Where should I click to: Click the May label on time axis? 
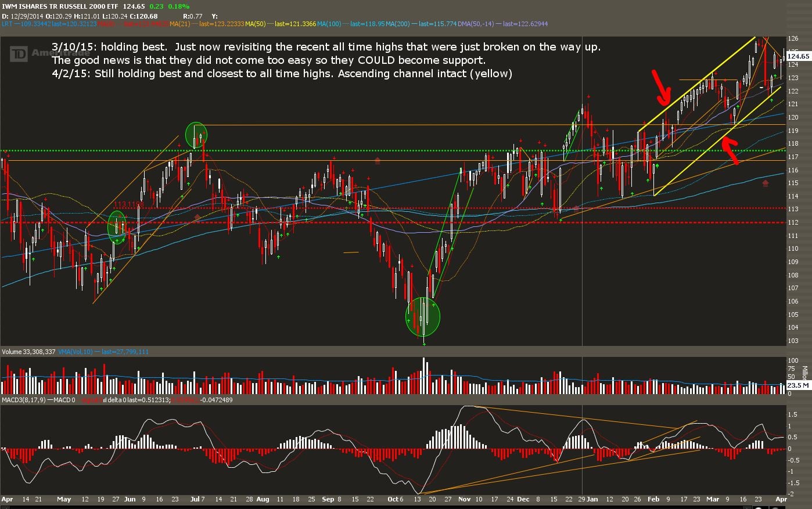[64, 499]
